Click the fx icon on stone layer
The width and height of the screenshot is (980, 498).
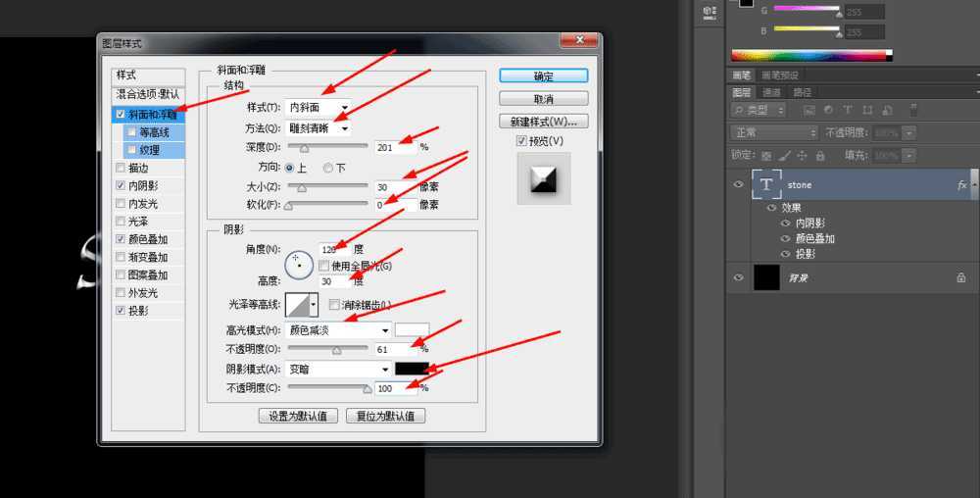pyautogui.click(x=961, y=185)
